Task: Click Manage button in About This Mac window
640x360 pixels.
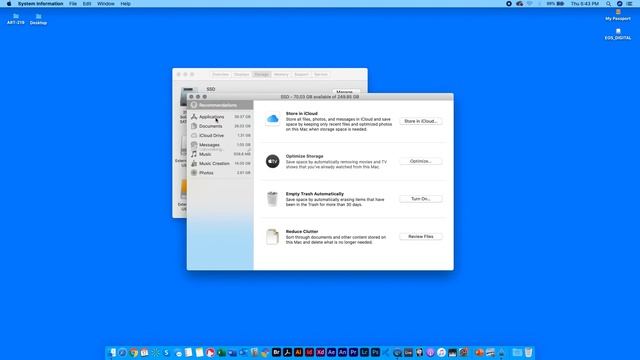Action: coord(345,91)
